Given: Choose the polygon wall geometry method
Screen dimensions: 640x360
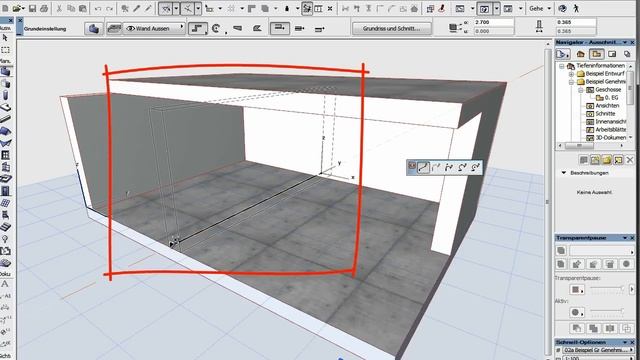Looking at the screenshot, I should 257,29.
